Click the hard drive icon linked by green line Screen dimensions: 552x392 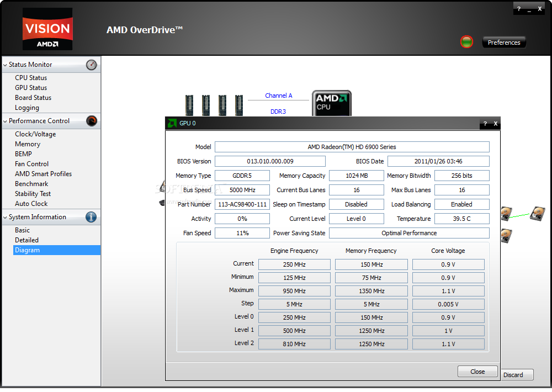point(537,214)
